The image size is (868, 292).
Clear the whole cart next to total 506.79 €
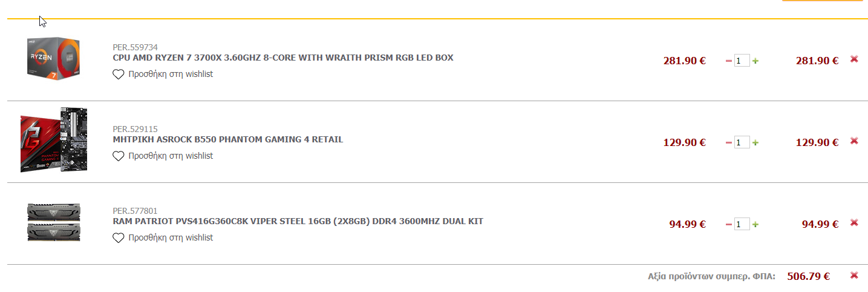[854, 276]
